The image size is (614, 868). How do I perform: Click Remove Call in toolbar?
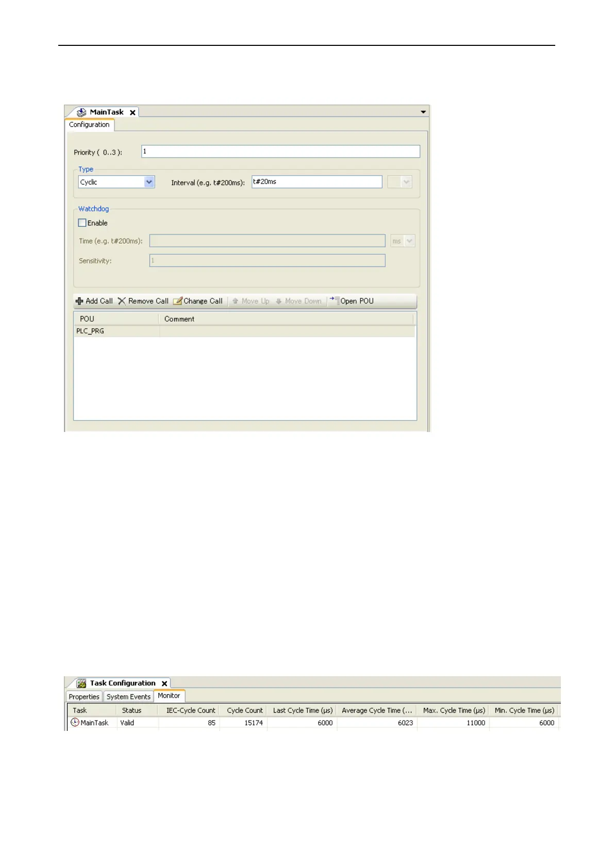143,301
